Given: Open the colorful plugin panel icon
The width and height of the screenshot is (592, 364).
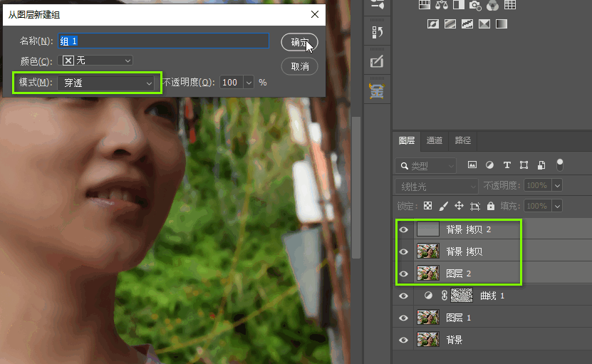Looking at the screenshot, I should 377,91.
